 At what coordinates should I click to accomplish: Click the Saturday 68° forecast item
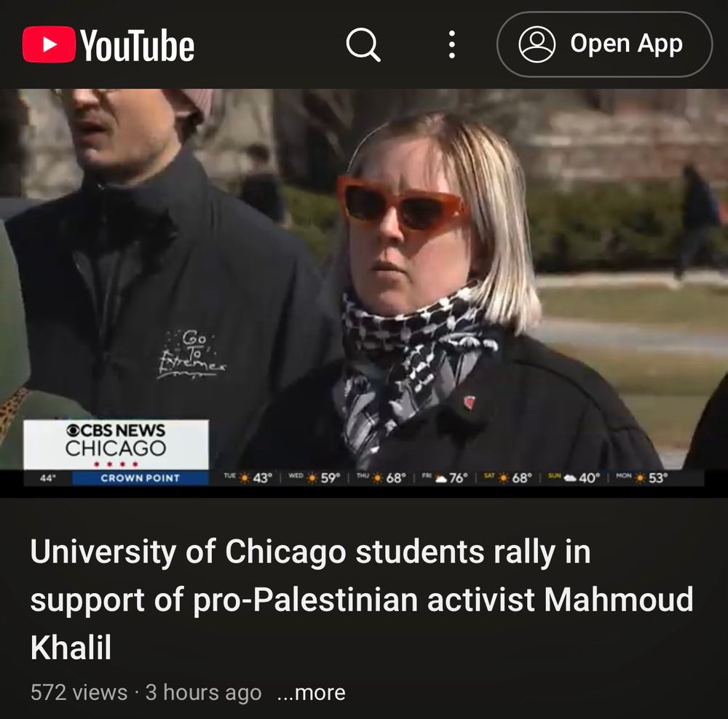(x=506, y=477)
